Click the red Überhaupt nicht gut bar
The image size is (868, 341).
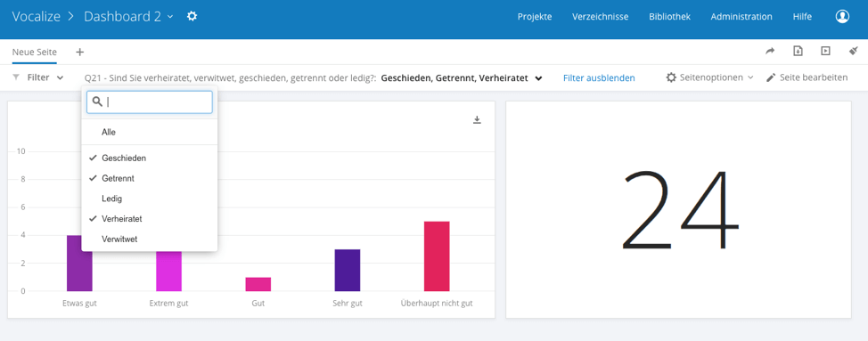(437, 256)
